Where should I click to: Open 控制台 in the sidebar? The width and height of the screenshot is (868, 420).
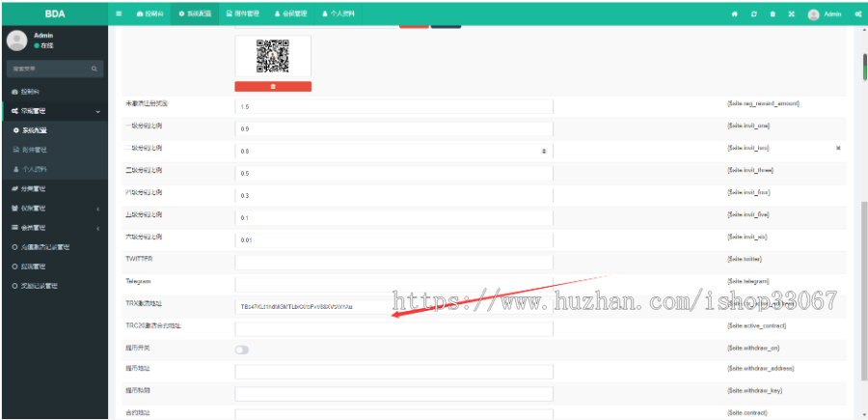(55, 92)
